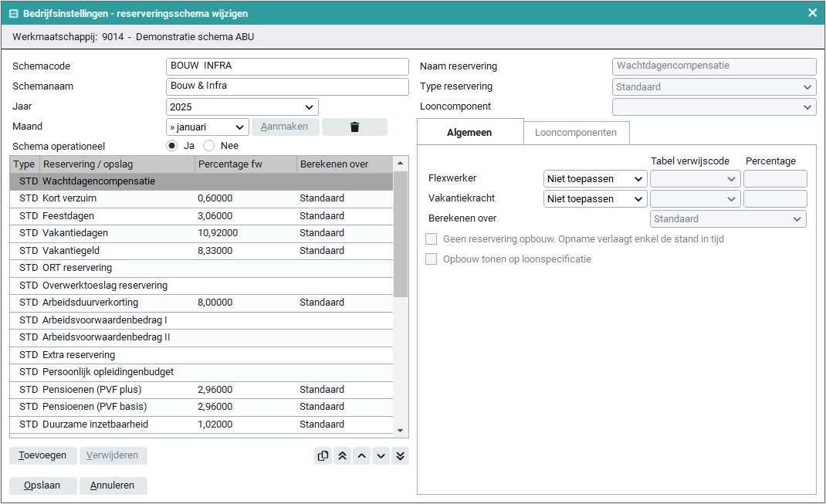Image resolution: width=826 pixels, height=504 pixels.
Task: Click the Opslaan button
Action: (43, 485)
